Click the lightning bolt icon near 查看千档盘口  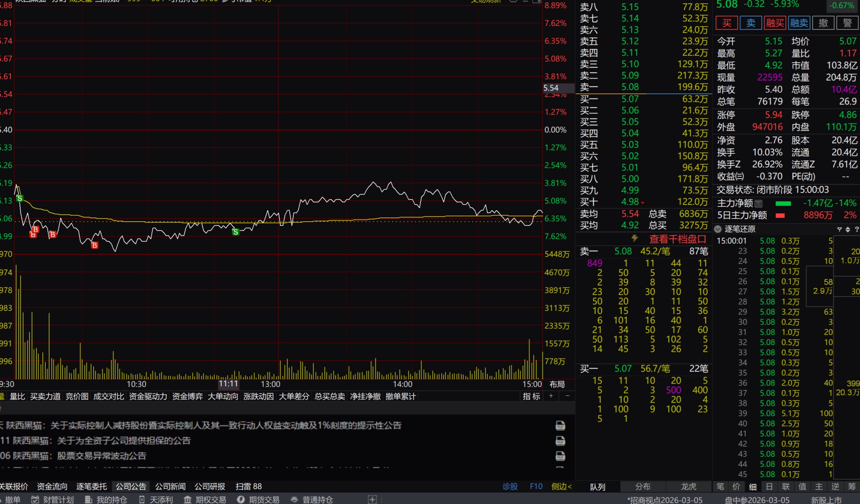634,238
